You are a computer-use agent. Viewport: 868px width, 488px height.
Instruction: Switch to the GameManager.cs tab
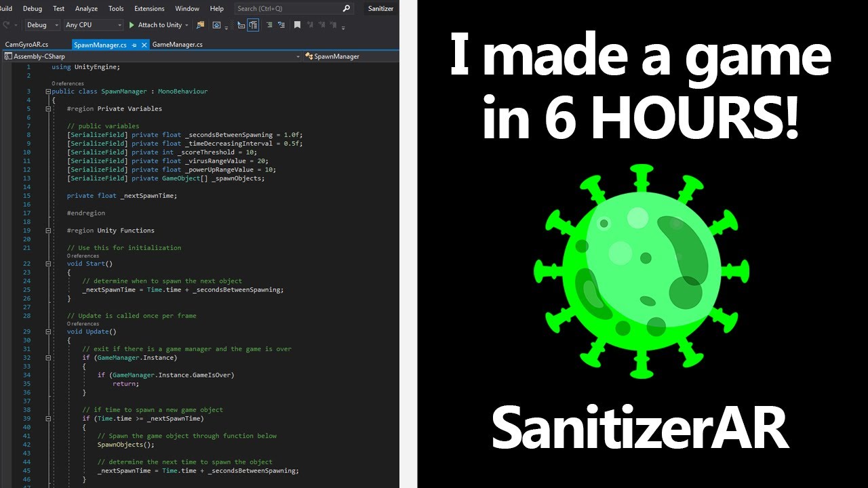point(177,45)
